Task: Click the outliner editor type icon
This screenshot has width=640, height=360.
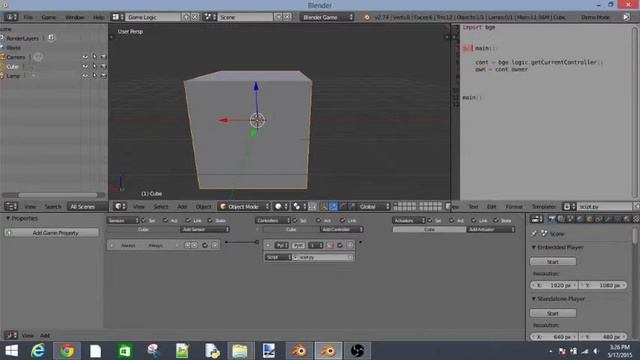Action: [11, 207]
